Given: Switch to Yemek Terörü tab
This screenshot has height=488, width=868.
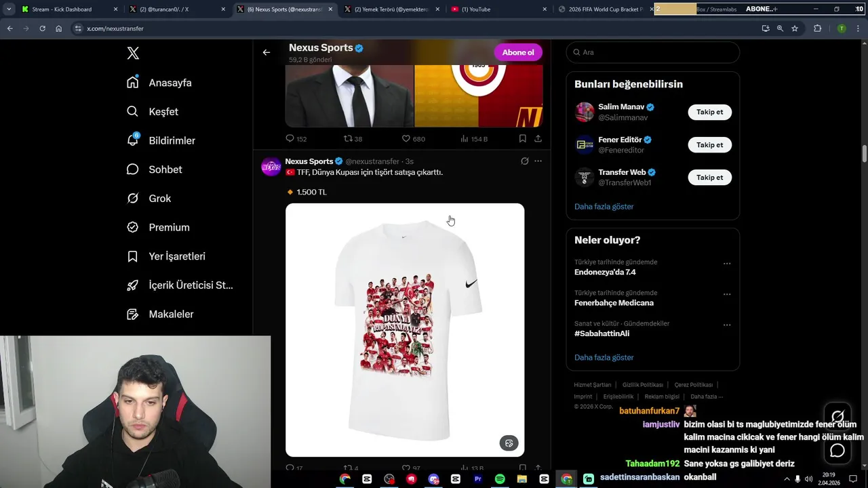Looking at the screenshot, I should [393, 9].
